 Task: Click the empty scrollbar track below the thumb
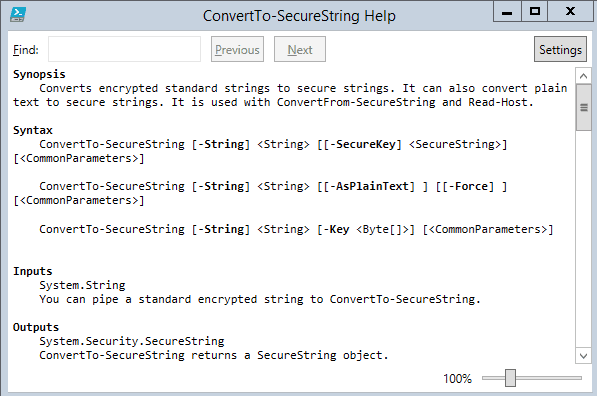[583, 239]
